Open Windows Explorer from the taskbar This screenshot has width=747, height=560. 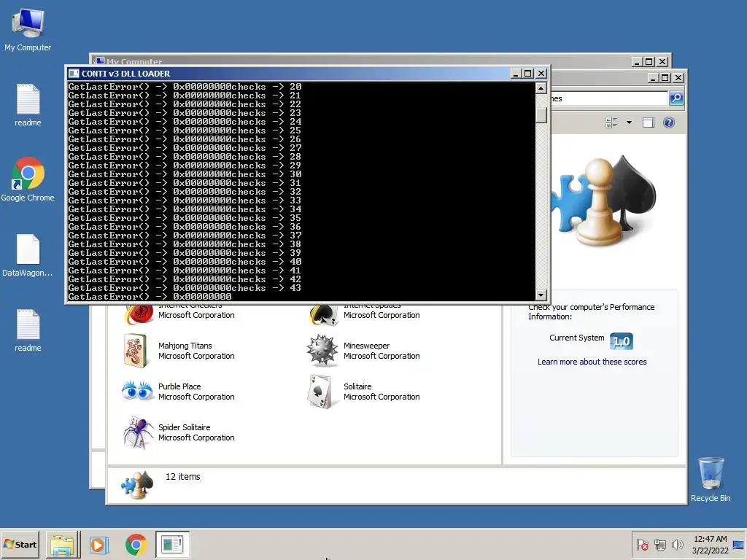63,544
